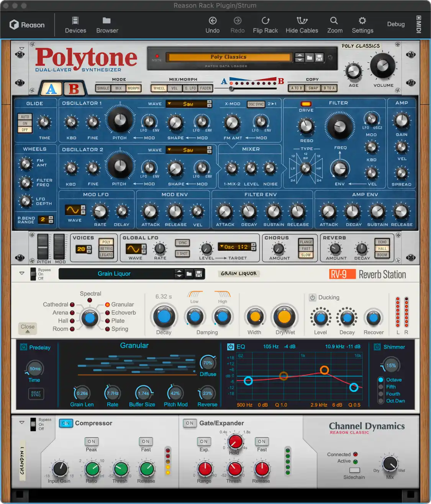Close the reverb edit panel
Viewport: 431px width, 504px height.
pos(28,328)
